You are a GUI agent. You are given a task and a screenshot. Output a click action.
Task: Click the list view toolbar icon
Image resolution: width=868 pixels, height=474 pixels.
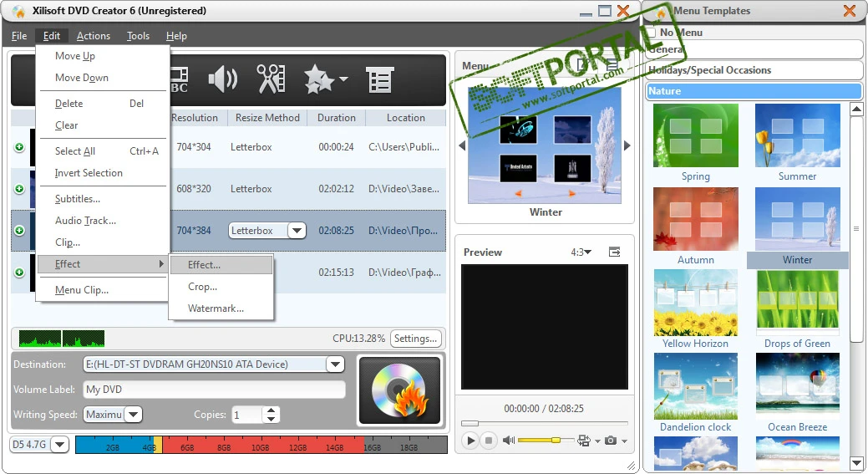tap(379, 79)
